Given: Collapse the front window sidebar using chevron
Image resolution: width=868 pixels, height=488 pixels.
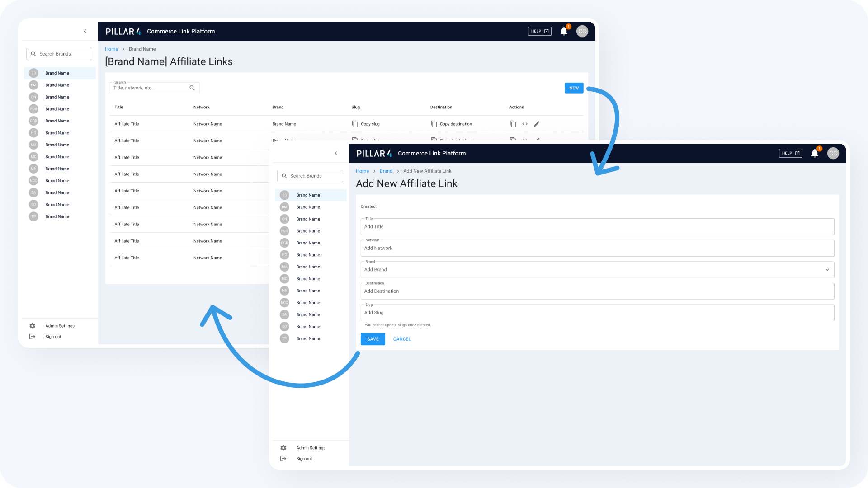Looking at the screenshot, I should (x=336, y=153).
